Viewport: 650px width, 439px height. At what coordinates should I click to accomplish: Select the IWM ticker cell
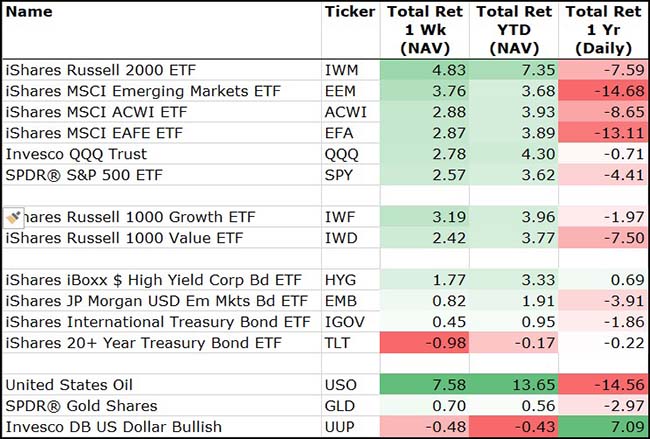(341, 70)
